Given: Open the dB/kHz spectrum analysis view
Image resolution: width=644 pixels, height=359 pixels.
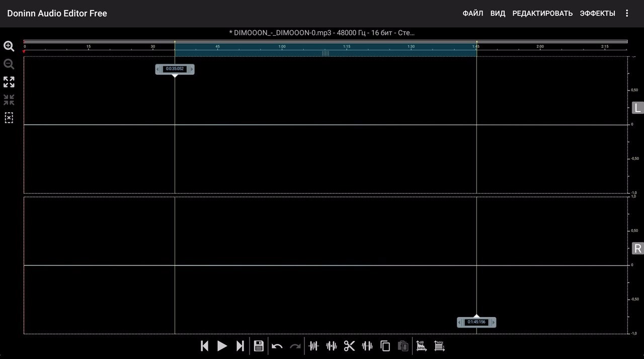Looking at the screenshot, I should [421, 346].
